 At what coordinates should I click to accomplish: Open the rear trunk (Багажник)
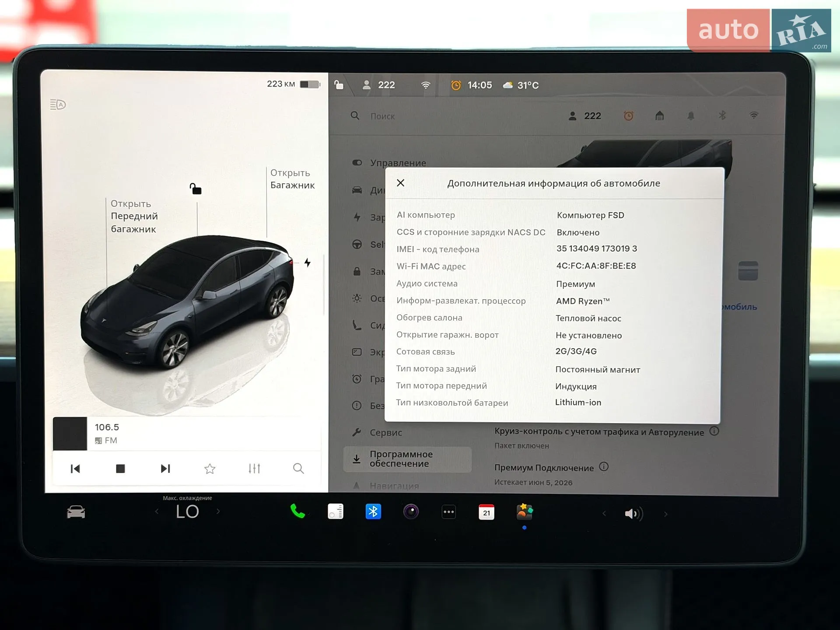[292, 179]
